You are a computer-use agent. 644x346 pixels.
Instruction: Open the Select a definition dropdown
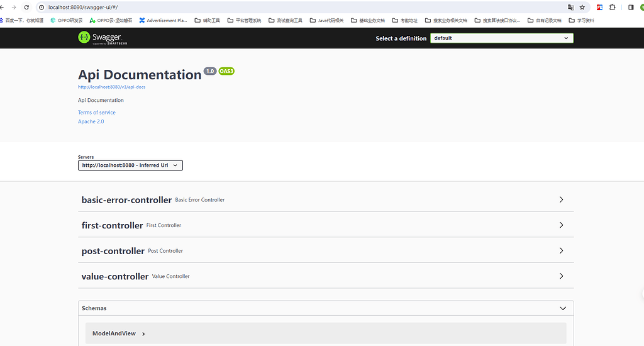coord(501,38)
